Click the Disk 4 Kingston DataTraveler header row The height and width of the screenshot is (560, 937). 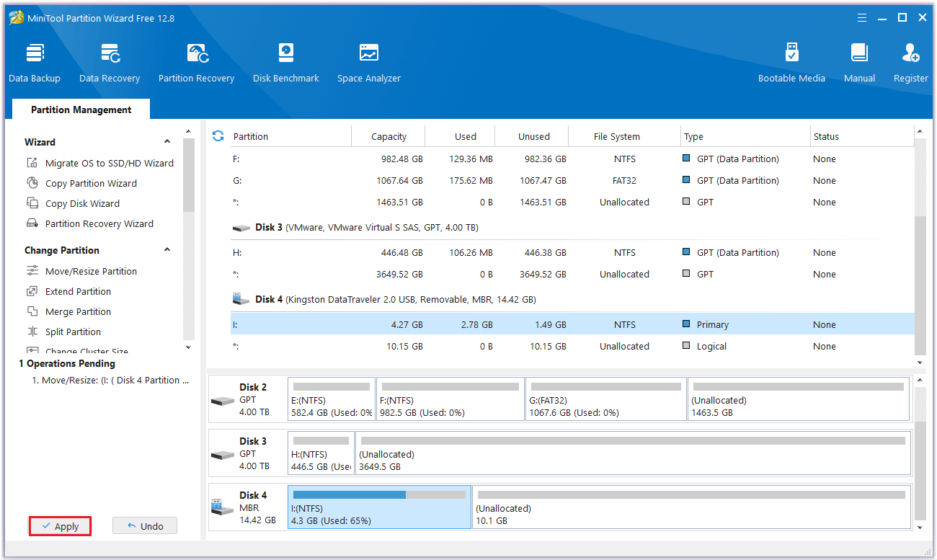(x=572, y=299)
